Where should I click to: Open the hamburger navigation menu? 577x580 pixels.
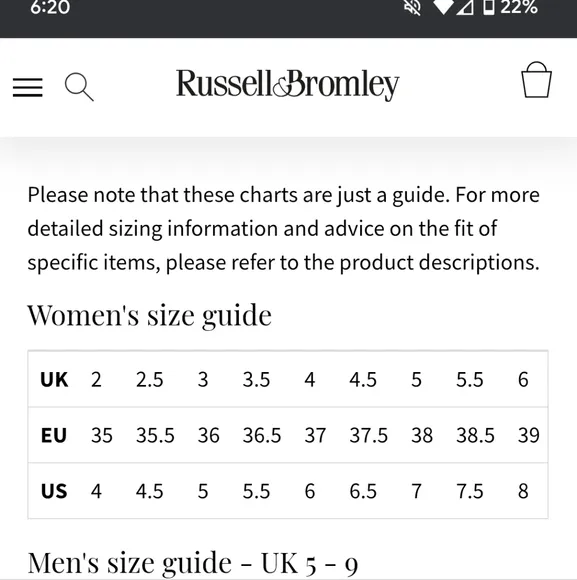coord(28,88)
